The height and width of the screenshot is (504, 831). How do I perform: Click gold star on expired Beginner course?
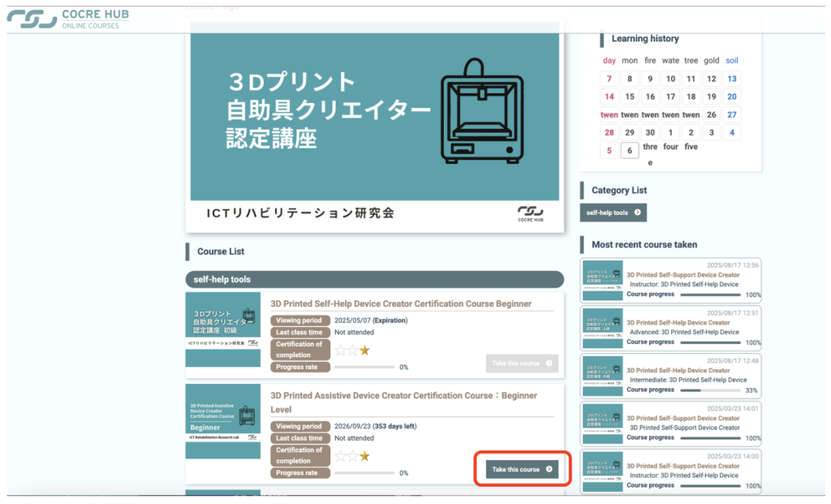365,350
